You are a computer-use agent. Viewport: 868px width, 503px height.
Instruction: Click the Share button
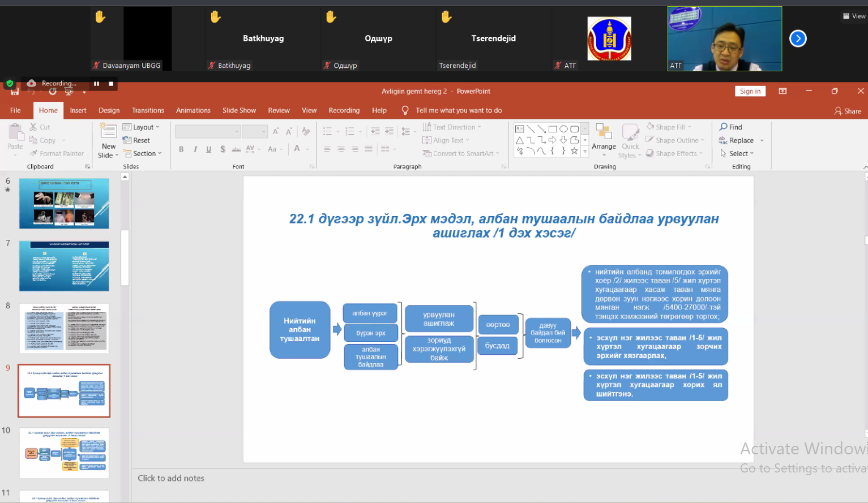(x=848, y=111)
